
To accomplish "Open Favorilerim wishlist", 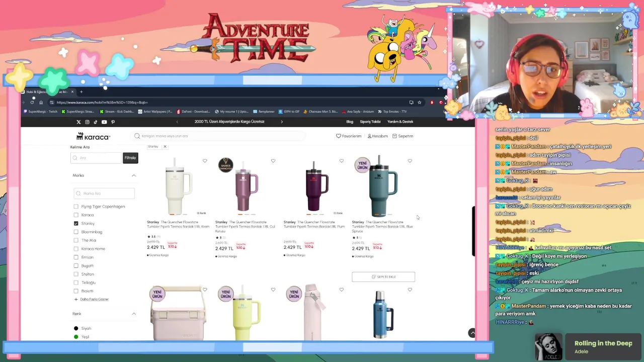I will (349, 136).
